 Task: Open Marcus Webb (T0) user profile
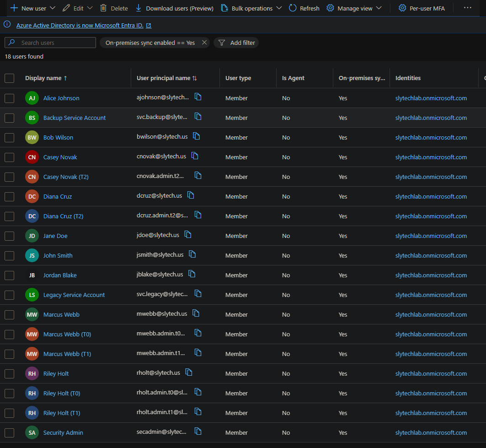click(67, 335)
